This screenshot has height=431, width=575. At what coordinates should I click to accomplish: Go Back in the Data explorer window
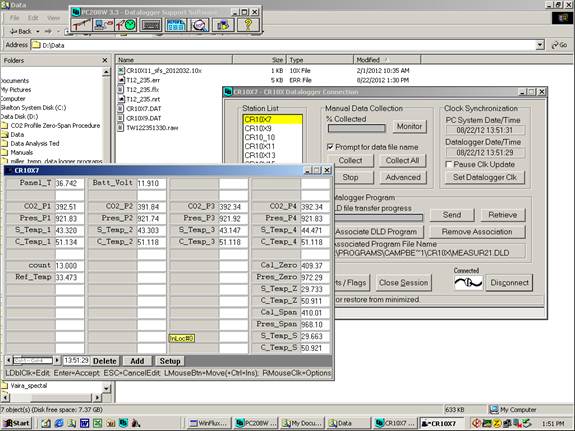(21, 32)
